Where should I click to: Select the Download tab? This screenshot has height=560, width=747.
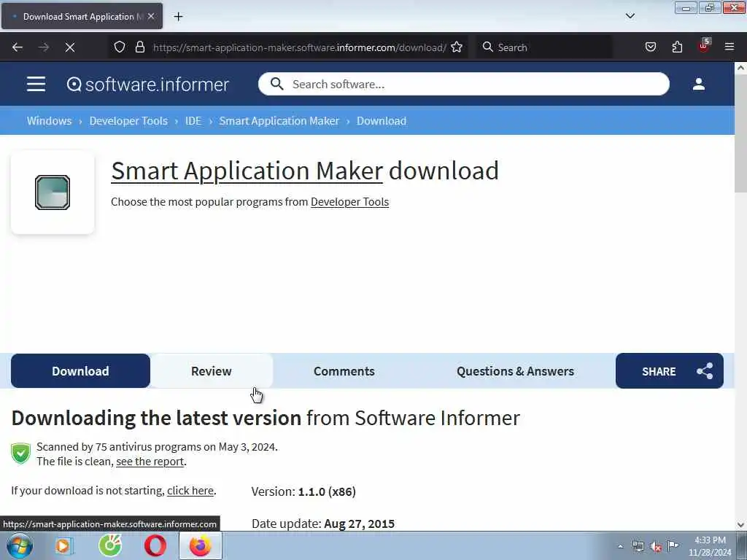[80, 371]
